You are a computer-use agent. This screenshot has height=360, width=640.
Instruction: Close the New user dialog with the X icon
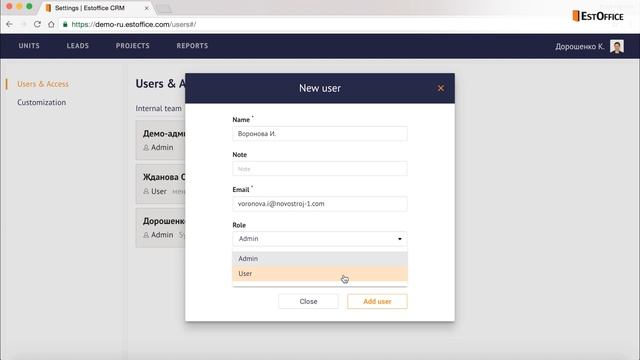[440, 88]
